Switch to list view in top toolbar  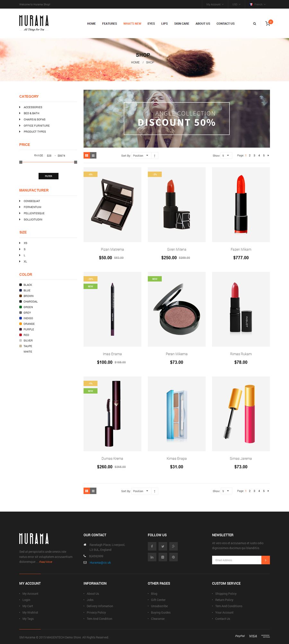tap(93, 155)
